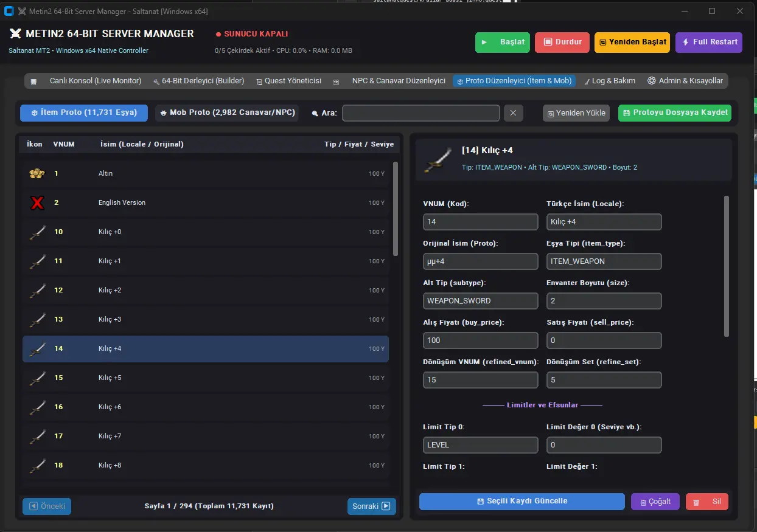The height and width of the screenshot is (532, 757).
Task: Start the server with the Başlat button
Action: tap(503, 43)
